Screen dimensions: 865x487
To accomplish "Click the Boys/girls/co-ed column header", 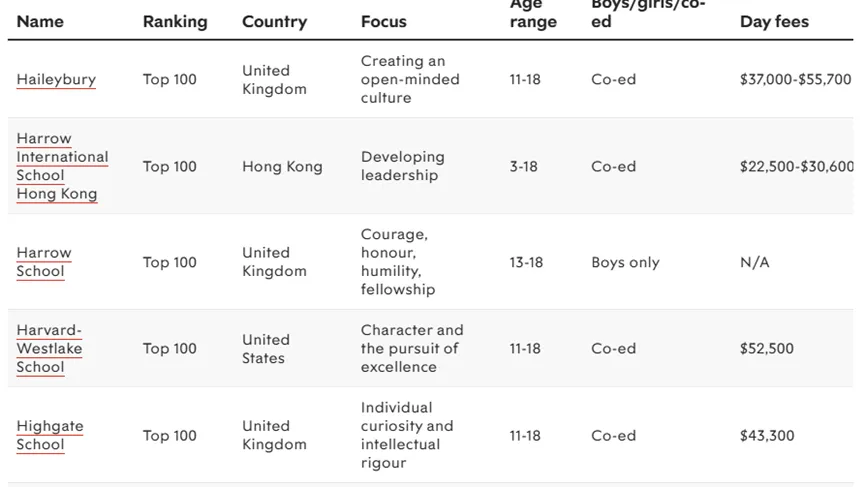I will [648, 13].
